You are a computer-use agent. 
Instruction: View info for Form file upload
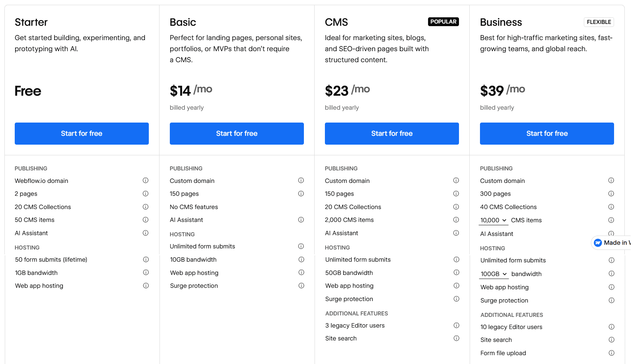[x=611, y=353]
